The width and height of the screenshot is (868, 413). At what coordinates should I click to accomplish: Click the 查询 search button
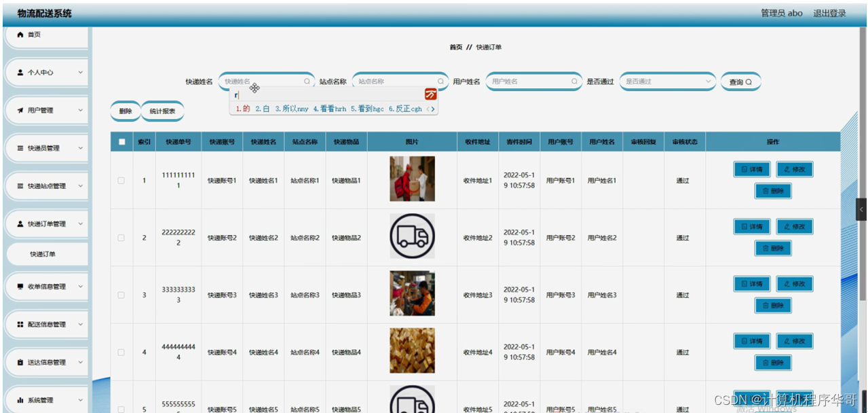click(x=740, y=82)
